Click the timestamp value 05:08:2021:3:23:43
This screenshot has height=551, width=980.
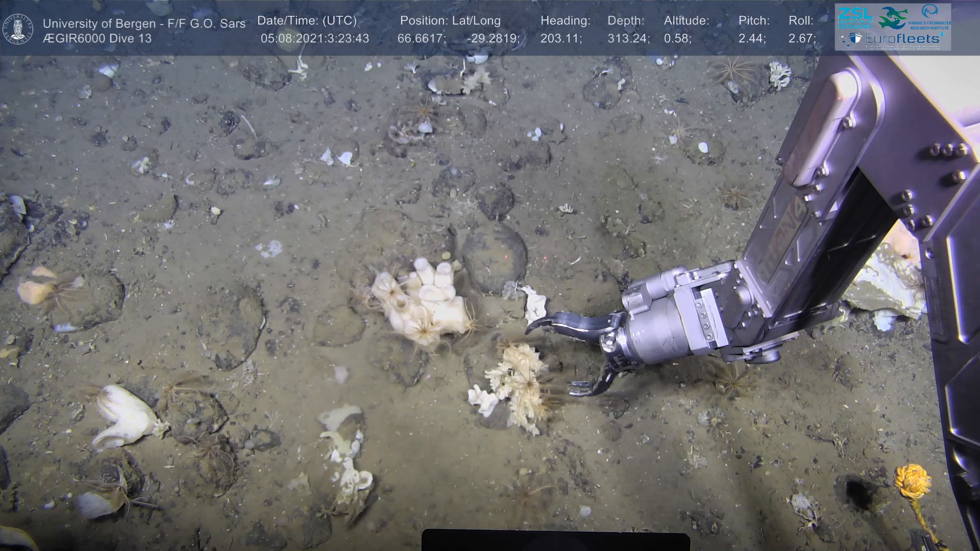(314, 39)
